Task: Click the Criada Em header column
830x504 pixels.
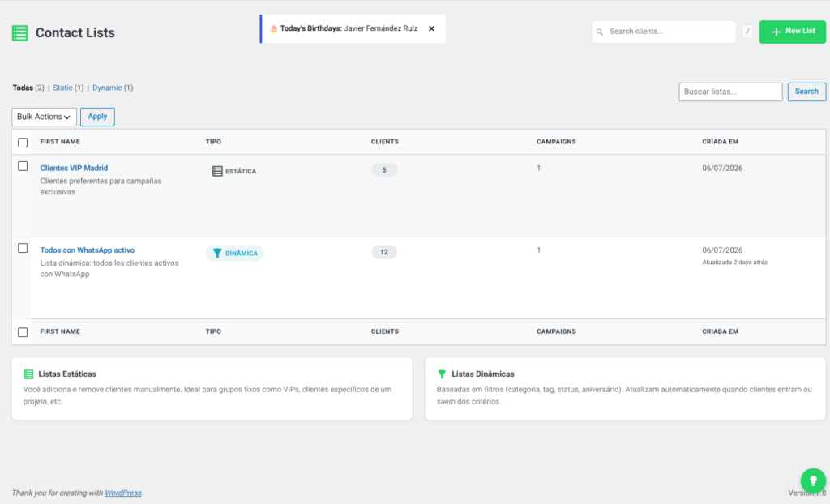Action: (720, 142)
